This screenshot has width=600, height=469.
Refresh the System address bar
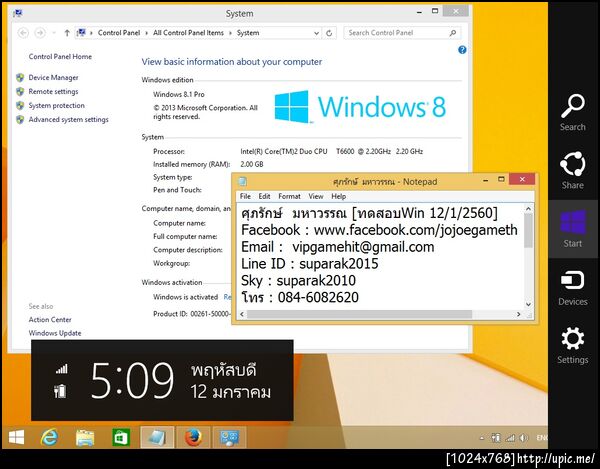[x=329, y=33]
